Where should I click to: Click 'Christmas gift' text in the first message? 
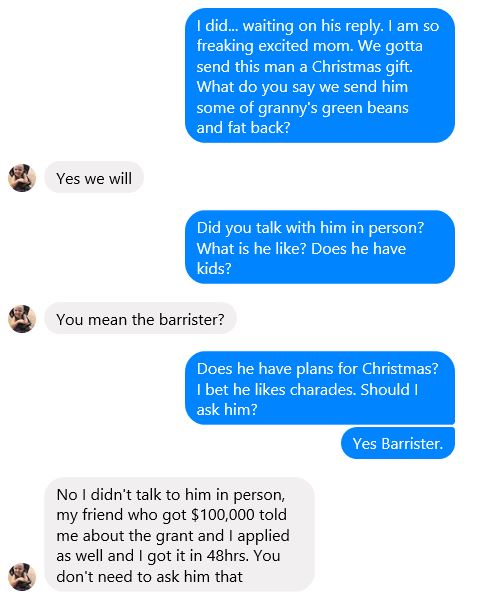click(x=362, y=67)
